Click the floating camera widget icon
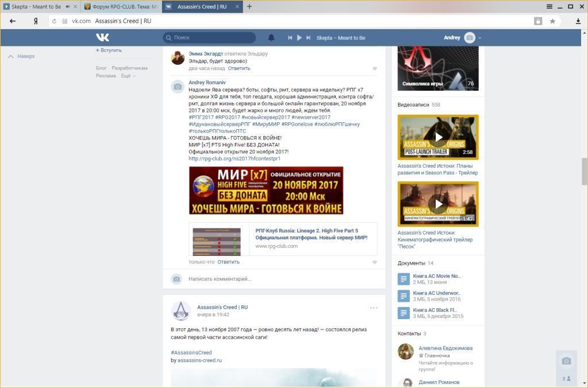Screen dimensions: 588x388 tap(566, 361)
